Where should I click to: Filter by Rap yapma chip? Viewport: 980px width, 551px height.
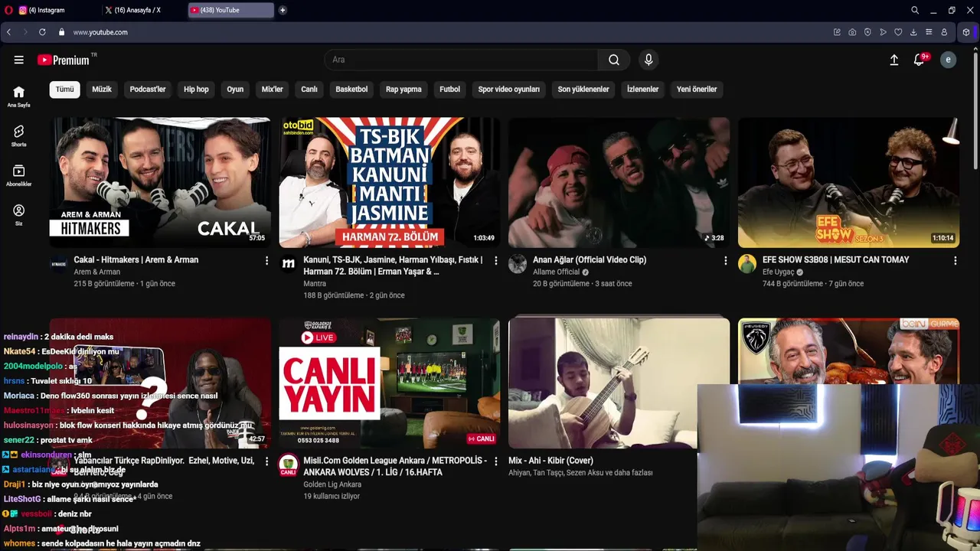point(403,90)
